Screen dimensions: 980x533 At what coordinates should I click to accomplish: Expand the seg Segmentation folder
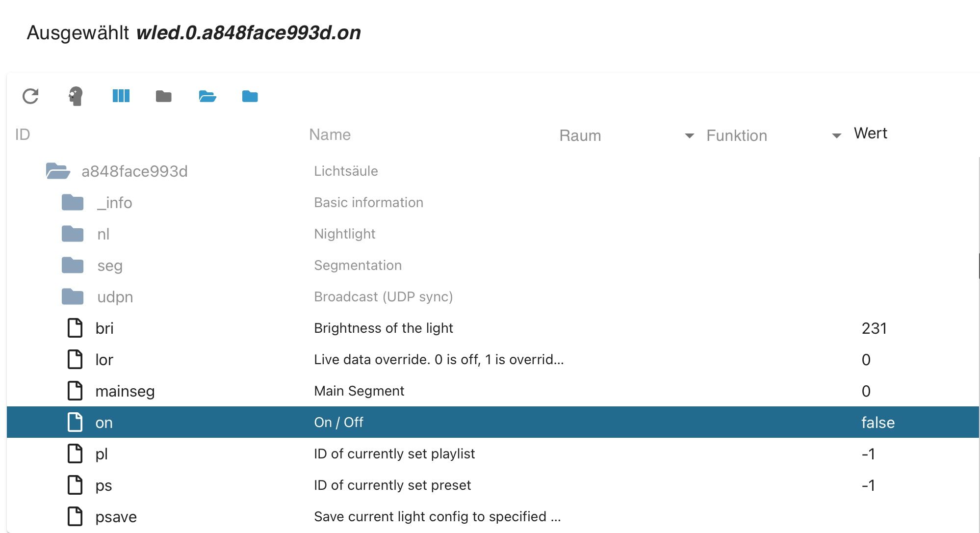pos(73,266)
